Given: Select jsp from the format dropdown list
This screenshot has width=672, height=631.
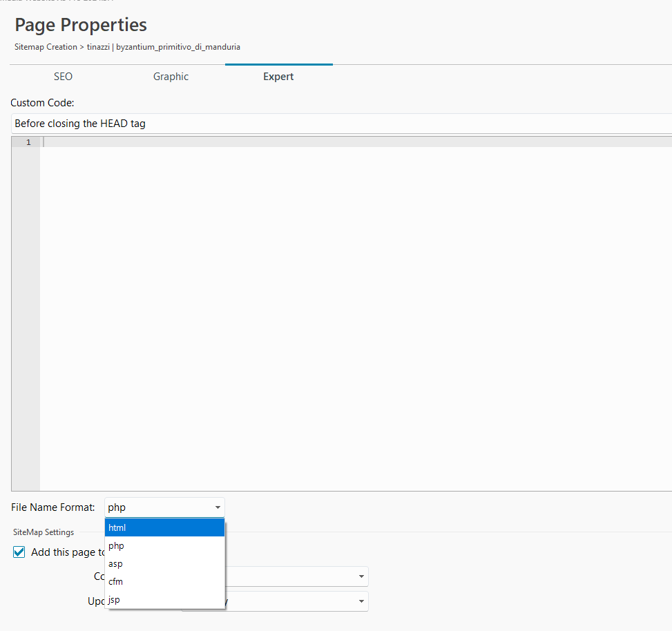Looking at the screenshot, I should point(164,600).
